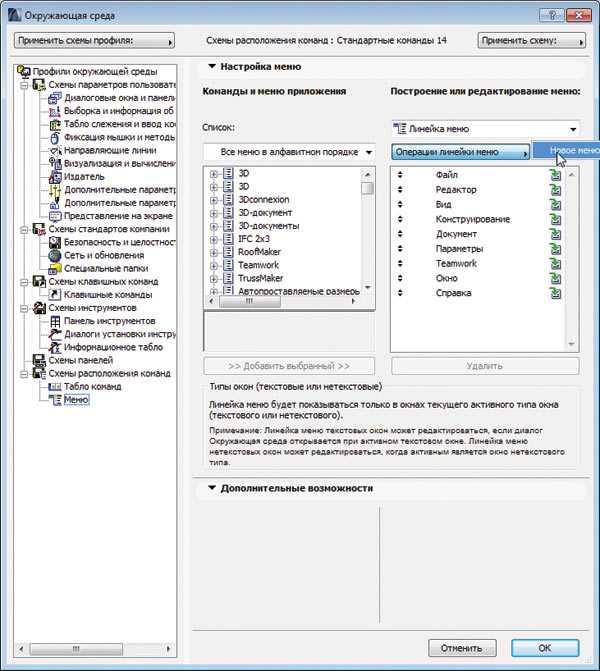This screenshot has width=600, height=671.
Task: Click the Схемы панелей icon
Action: [39, 361]
